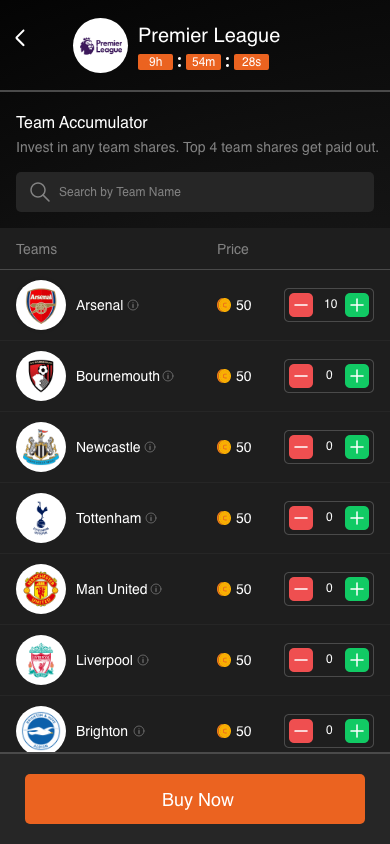Go back using the left arrow
The width and height of the screenshot is (390, 844).
click(x=20, y=38)
